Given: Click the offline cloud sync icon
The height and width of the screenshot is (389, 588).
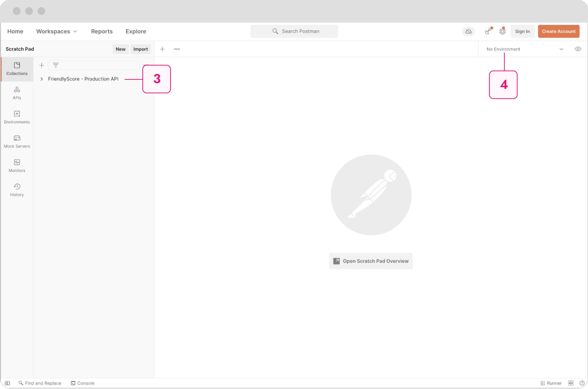Looking at the screenshot, I should (x=469, y=31).
